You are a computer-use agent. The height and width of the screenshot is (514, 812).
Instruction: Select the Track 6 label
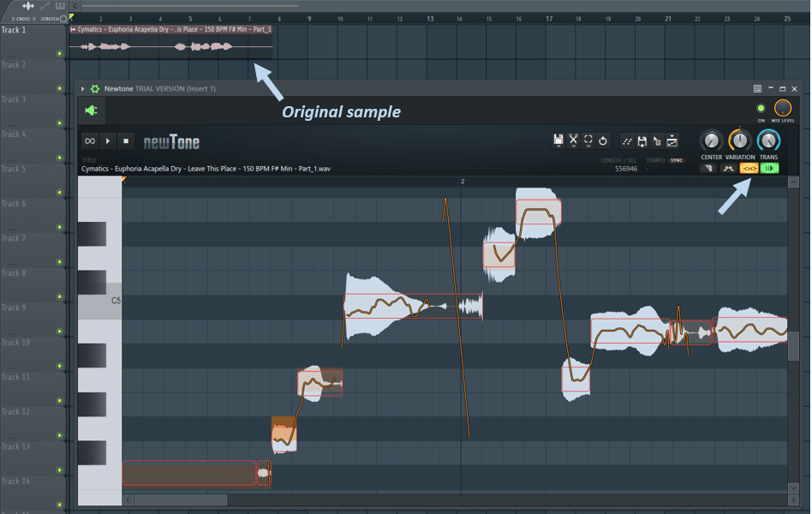(14, 204)
